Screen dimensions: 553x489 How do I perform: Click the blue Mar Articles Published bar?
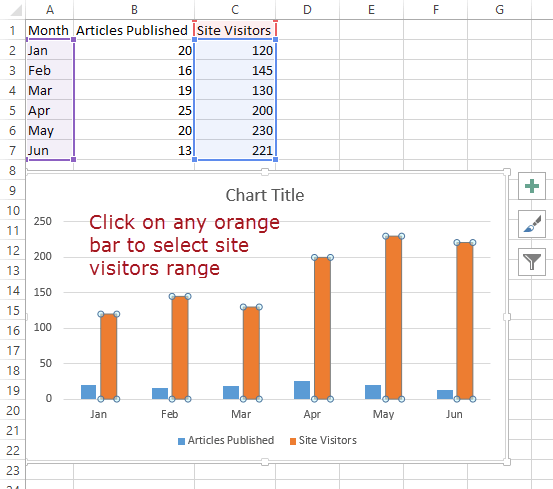pos(231,392)
